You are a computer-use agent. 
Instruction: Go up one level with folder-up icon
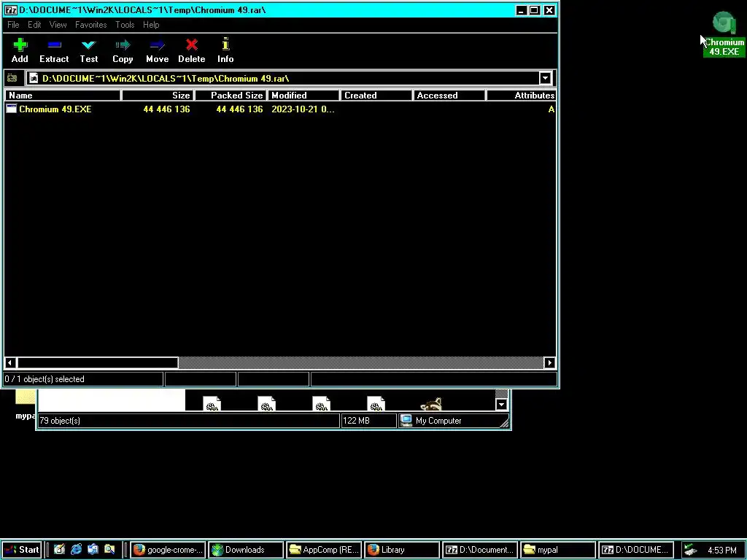tap(12, 78)
